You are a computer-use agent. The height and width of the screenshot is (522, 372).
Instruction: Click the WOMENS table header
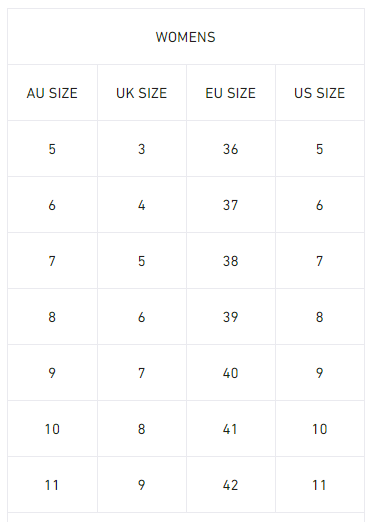pos(186,37)
